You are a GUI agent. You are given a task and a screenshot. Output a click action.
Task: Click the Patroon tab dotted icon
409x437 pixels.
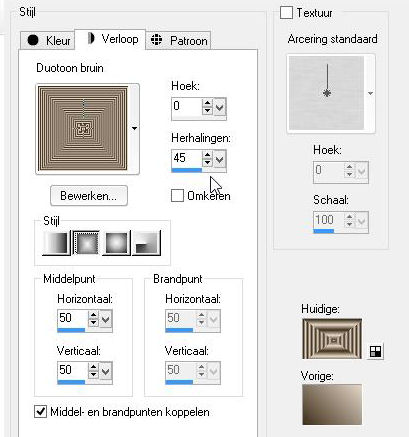coord(156,40)
